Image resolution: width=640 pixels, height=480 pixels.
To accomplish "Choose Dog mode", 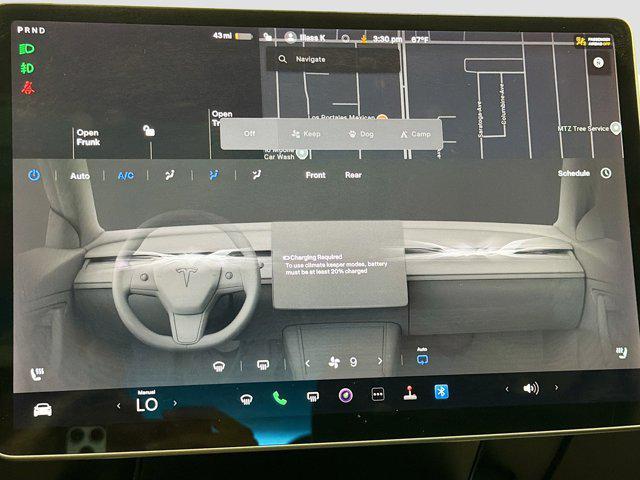I will click(361, 134).
